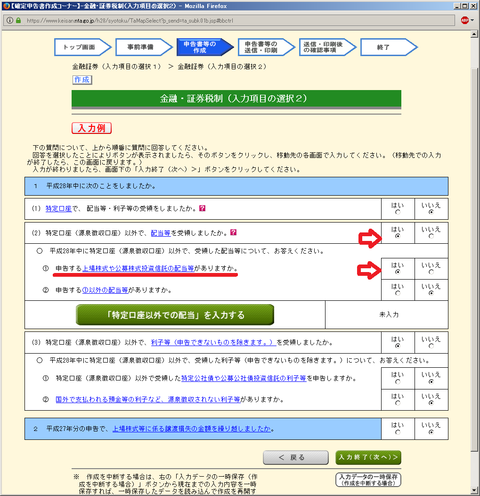Click the site info icon in address bar
This screenshot has width=480, height=496.
pyautogui.click(x=10, y=20)
